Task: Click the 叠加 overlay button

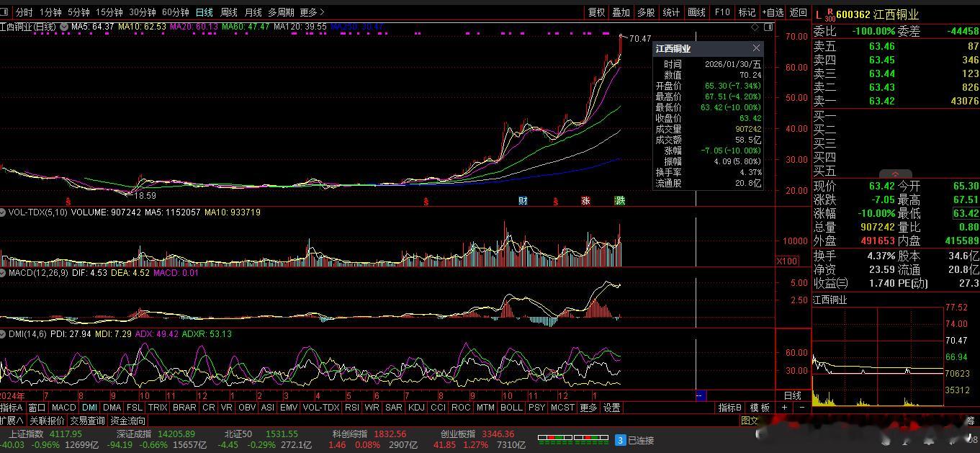Action: [621, 12]
